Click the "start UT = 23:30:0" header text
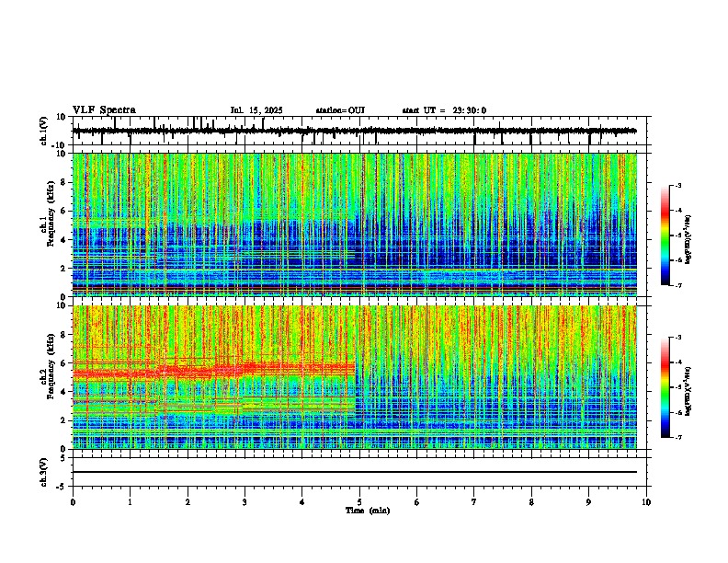 point(444,110)
